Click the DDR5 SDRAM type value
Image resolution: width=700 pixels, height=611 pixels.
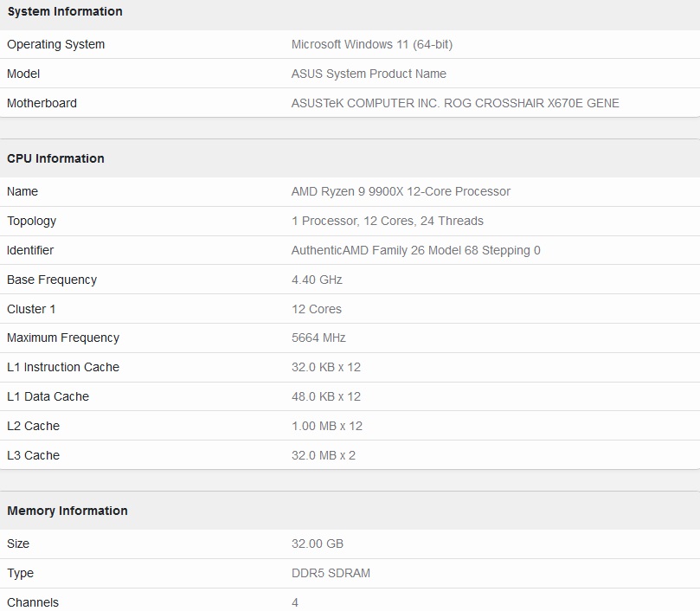[331, 574]
